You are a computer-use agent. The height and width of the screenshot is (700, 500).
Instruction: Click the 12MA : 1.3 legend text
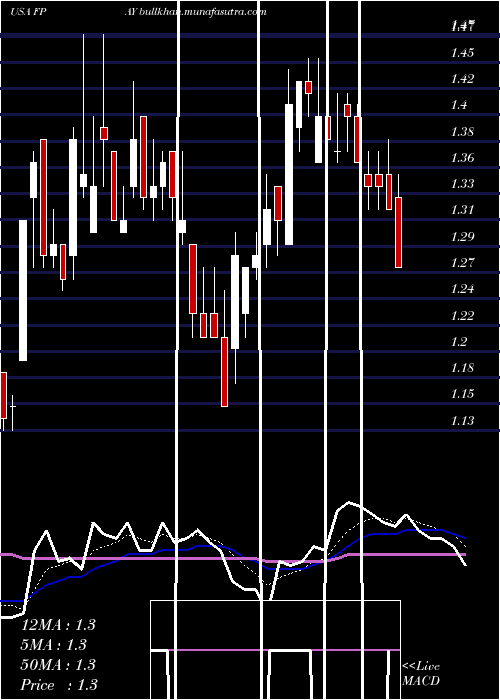point(58,625)
